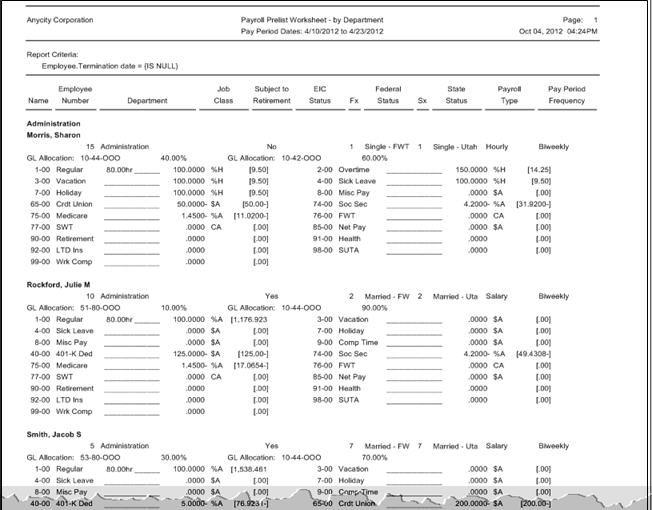The height and width of the screenshot is (510, 652).
Task: Click the Job Class column header
Action: click(x=223, y=95)
